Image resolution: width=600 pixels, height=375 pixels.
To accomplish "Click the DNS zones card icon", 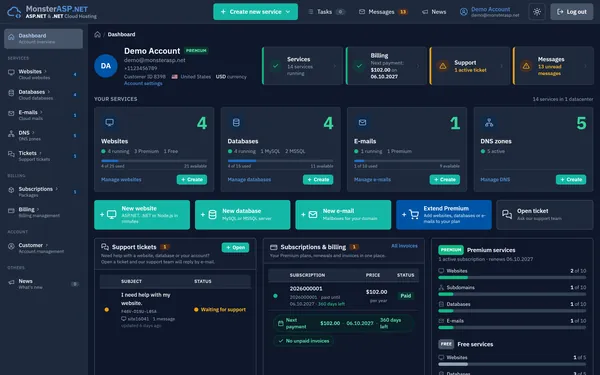I will pyautogui.click(x=489, y=122).
